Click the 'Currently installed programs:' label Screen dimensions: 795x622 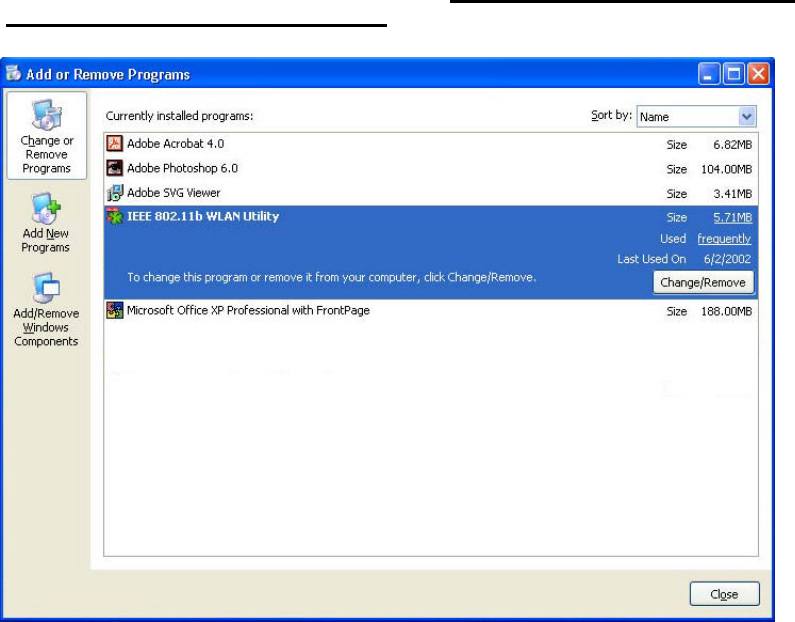179,116
